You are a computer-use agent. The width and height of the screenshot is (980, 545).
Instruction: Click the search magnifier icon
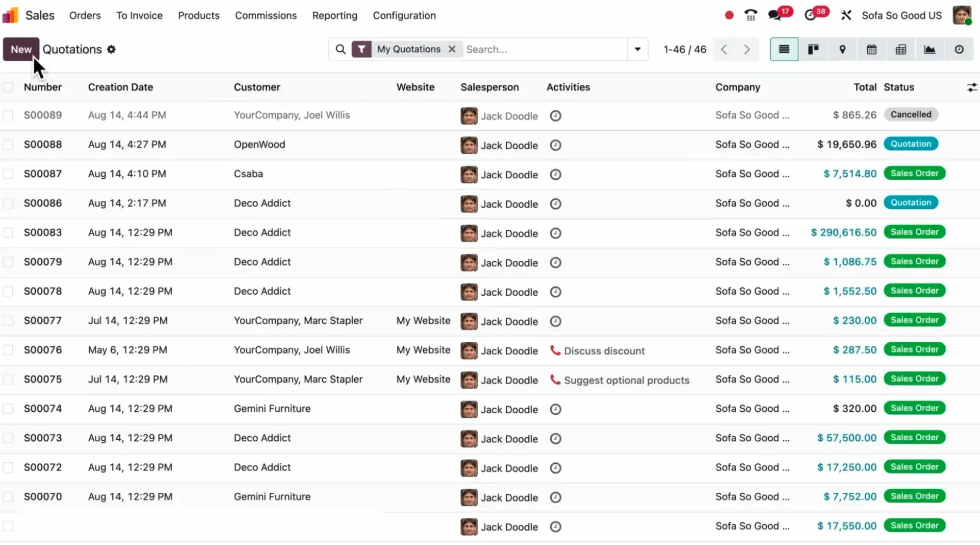(340, 50)
